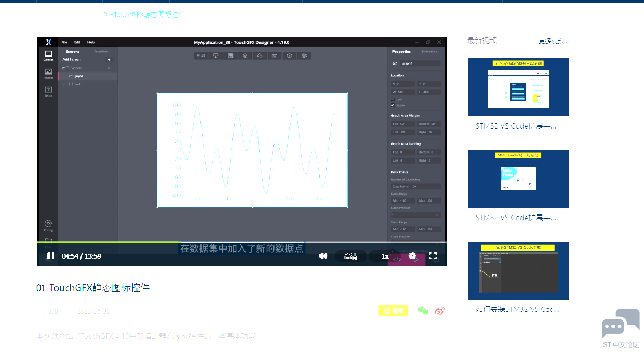
Task: Switch to the Screens tab
Action: tap(73, 52)
